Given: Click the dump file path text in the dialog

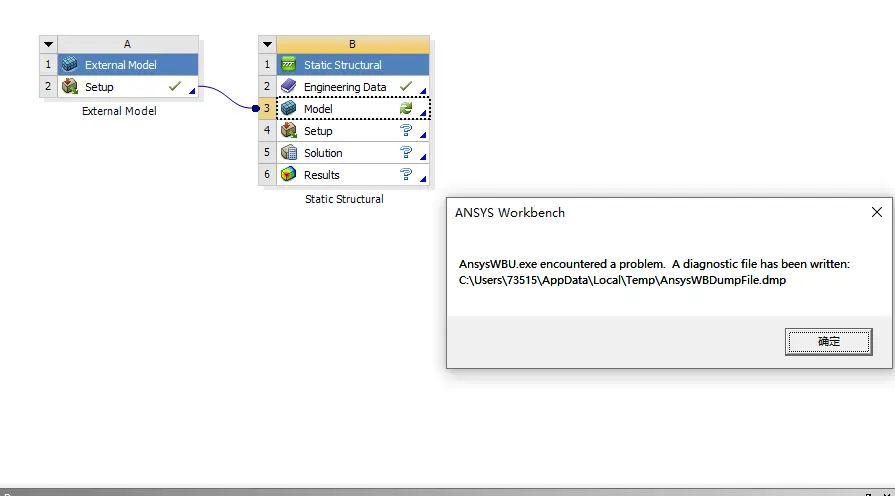Looking at the screenshot, I should (622, 280).
